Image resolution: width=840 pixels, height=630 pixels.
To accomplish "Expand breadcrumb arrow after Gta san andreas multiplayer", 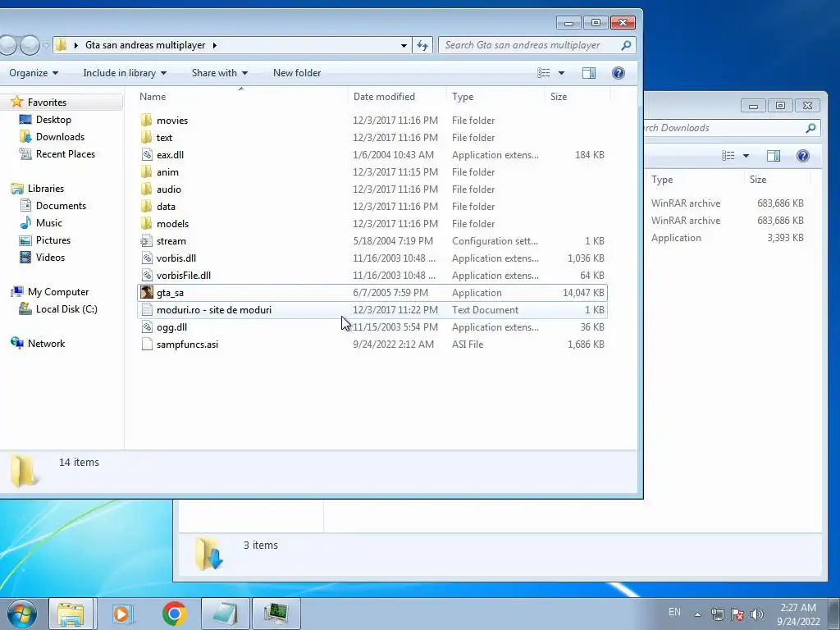I will (214, 46).
